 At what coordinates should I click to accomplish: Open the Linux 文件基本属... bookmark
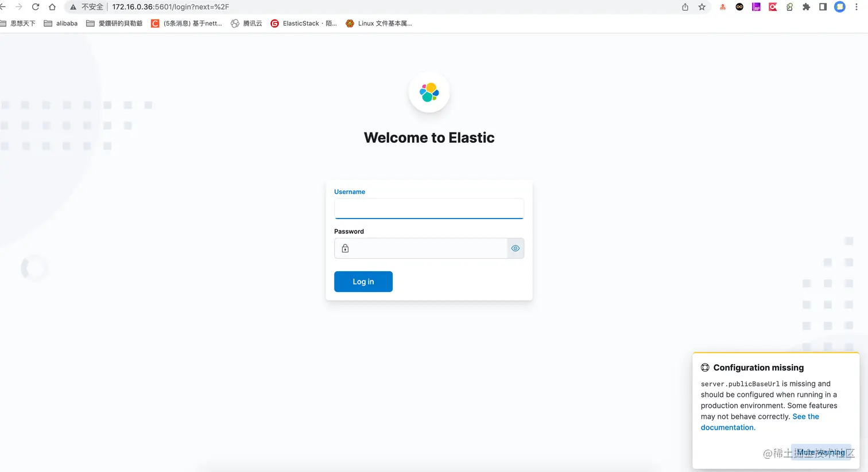pos(379,24)
